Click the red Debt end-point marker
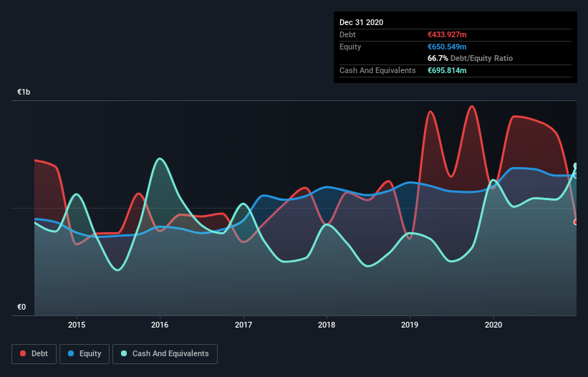This screenshot has height=377, width=588. (x=576, y=222)
